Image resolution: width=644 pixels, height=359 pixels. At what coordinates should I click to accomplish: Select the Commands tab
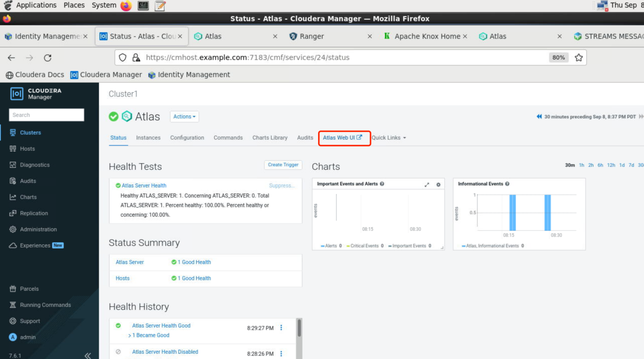point(228,138)
